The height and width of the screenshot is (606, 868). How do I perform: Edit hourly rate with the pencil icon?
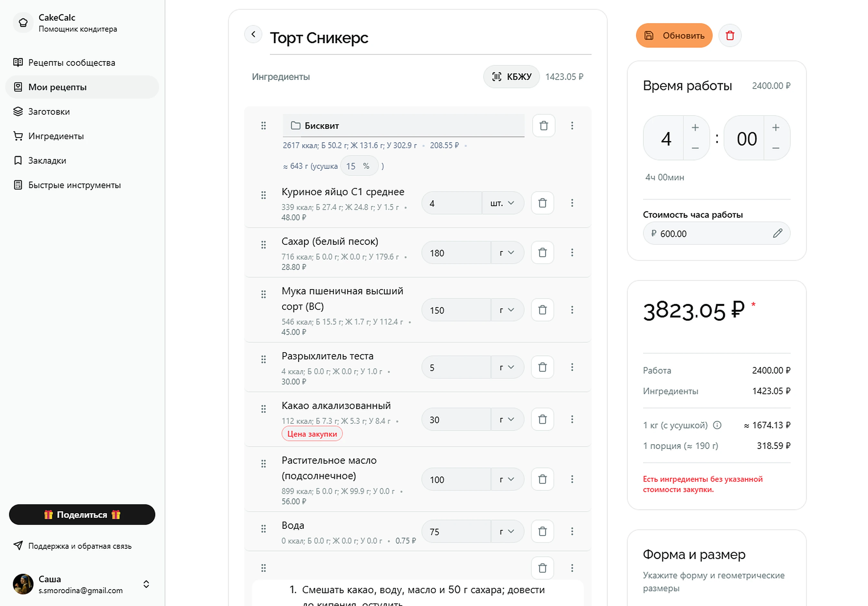pyautogui.click(x=777, y=233)
